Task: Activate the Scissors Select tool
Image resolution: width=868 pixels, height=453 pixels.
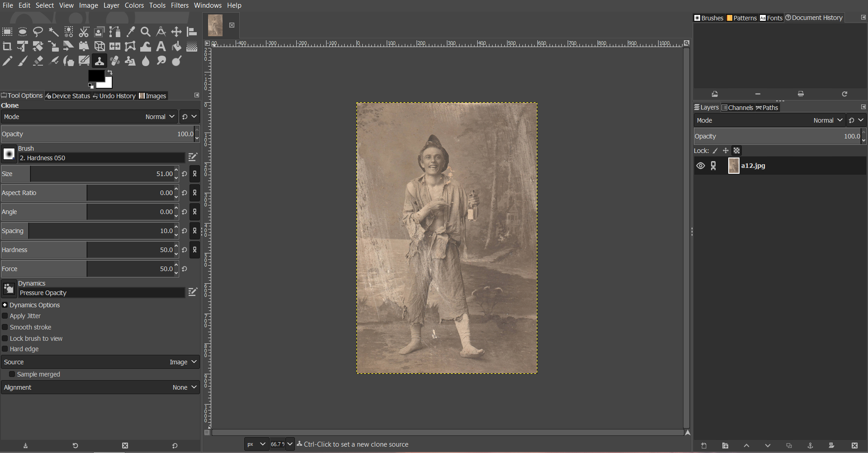Action: click(84, 32)
